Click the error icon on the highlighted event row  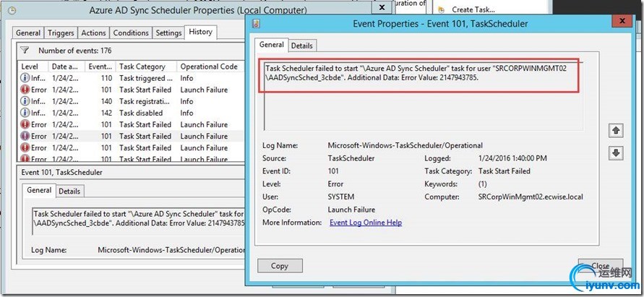(25, 136)
